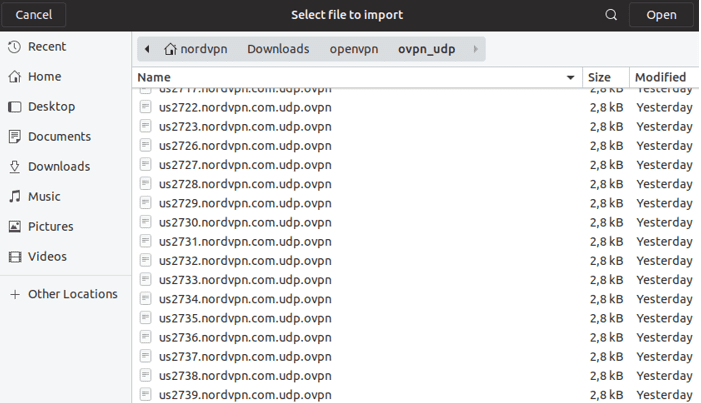Click the Name column sort arrow
Image resolution: width=701 pixels, height=403 pixels.
click(x=570, y=77)
